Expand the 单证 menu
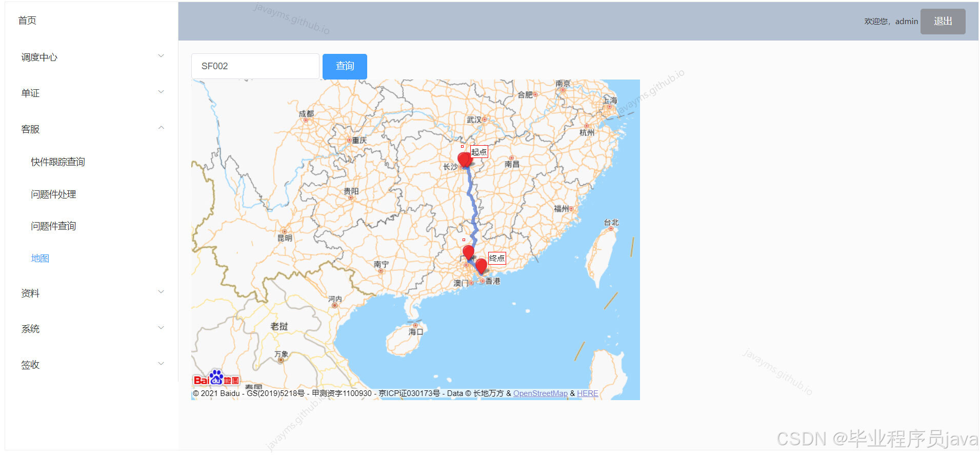 tap(92, 93)
